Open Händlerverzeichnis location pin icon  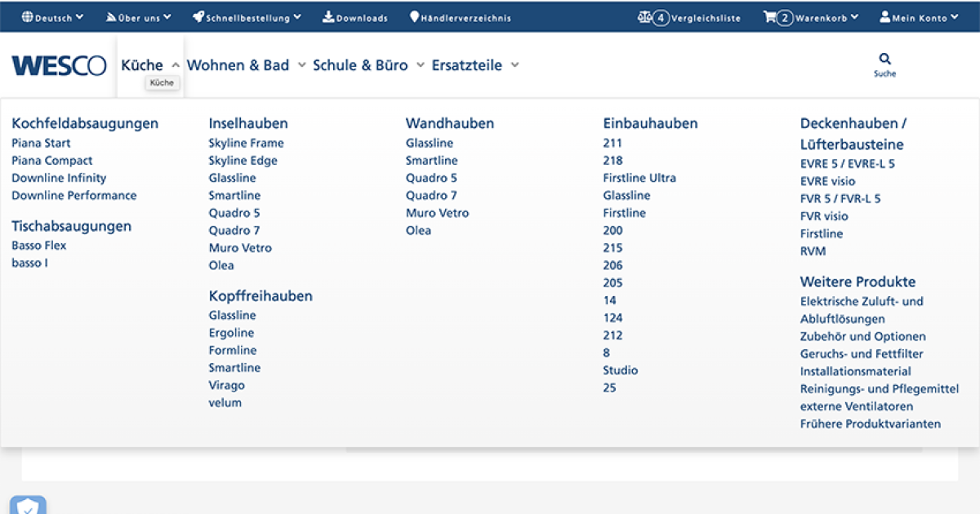click(x=414, y=17)
